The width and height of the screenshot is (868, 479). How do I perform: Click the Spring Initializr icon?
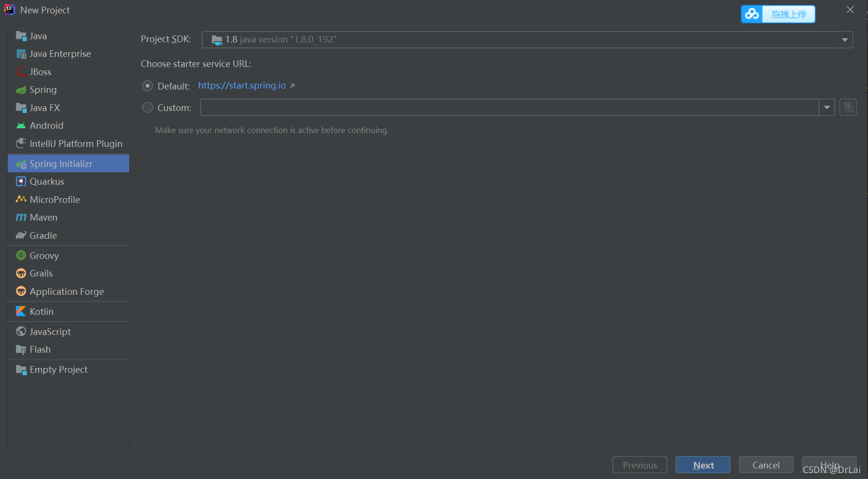click(21, 164)
